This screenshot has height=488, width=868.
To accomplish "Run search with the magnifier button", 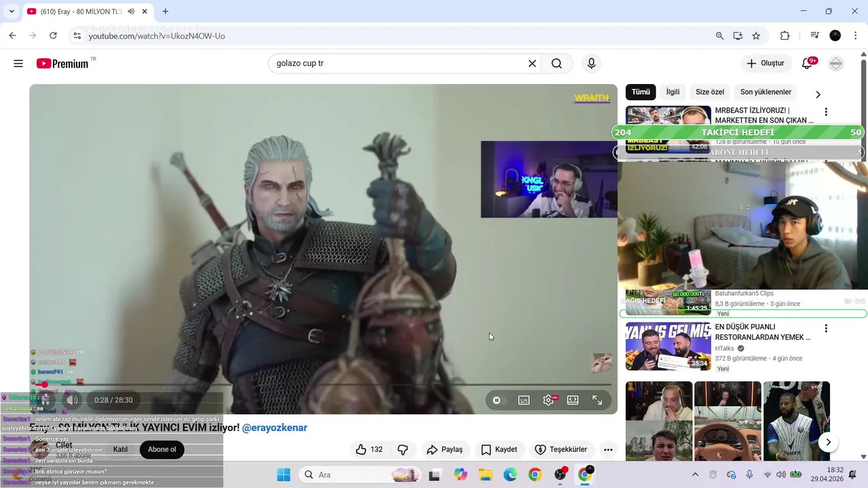I will coord(557,64).
